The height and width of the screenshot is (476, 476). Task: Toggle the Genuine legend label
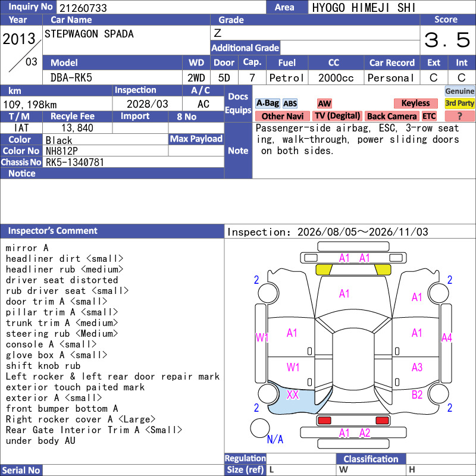[x=459, y=91]
